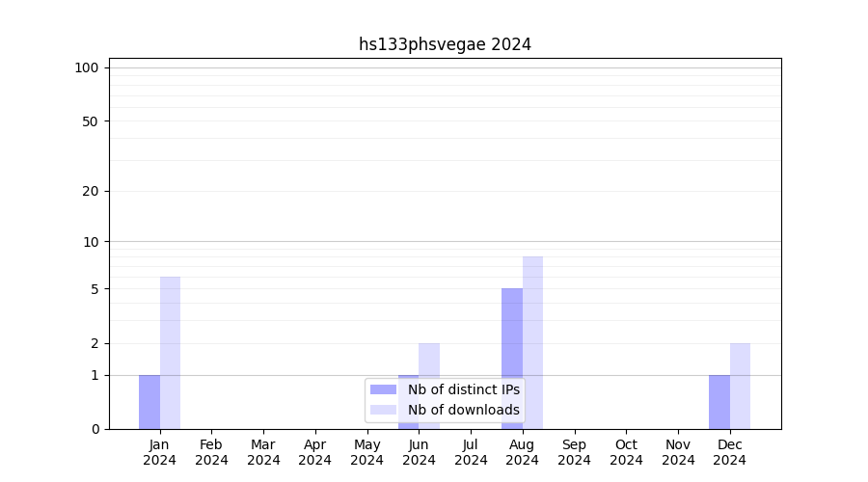868x482 pixels.
Task: Click the light blue downloads legend swatch
Action: pyautogui.click(x=383, y=410)
